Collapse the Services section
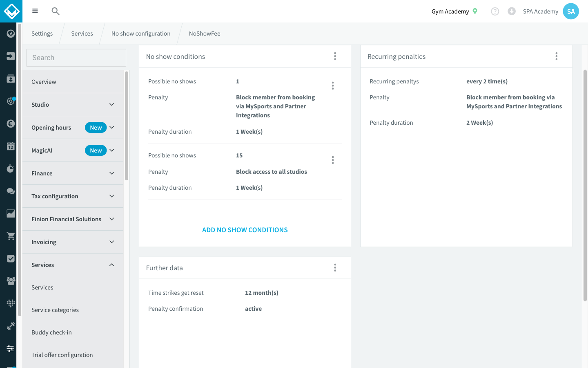The height and width of the screenshot is (368, 588). coord(73,265)
